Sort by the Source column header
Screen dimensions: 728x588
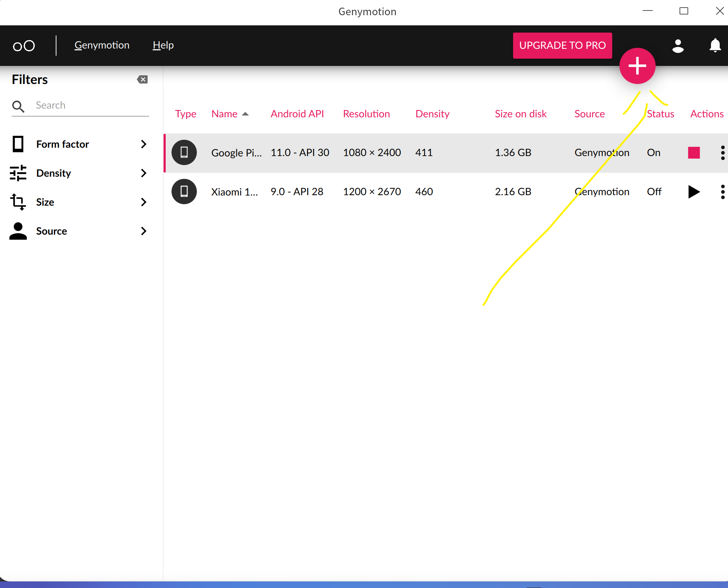click(x=589, y=114)
